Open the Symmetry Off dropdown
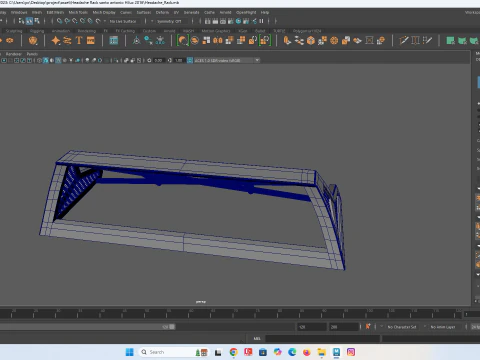The width and height of the screenshot is (480, 360). click(169, 21)
